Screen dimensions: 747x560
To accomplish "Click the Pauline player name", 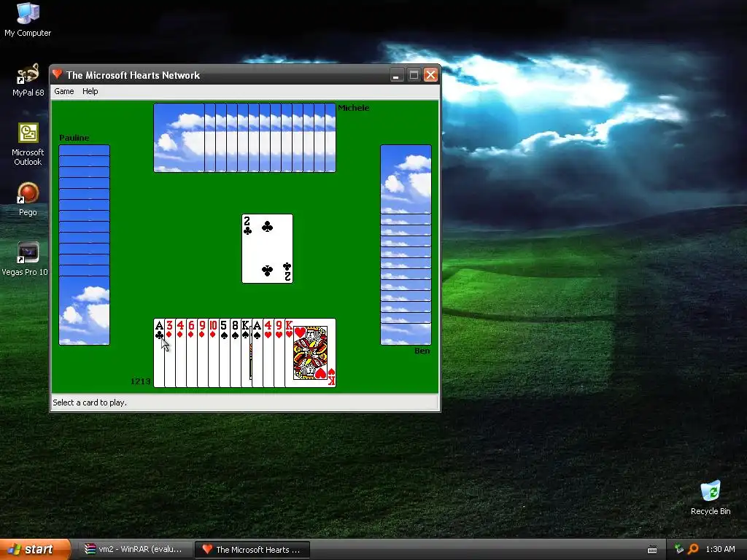I will click(x=74, y=138).
